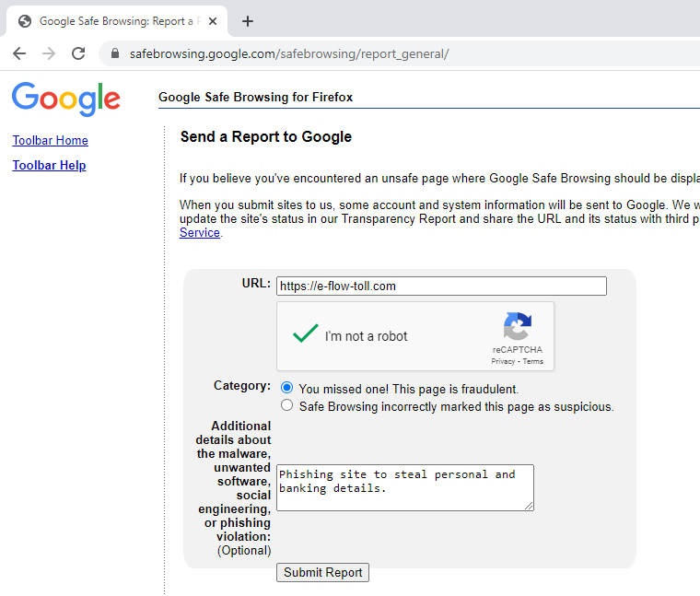Screen dimensions: 700x596
Task: Open reCAPTCHA Terms link
Action: (x=533, y=361)
